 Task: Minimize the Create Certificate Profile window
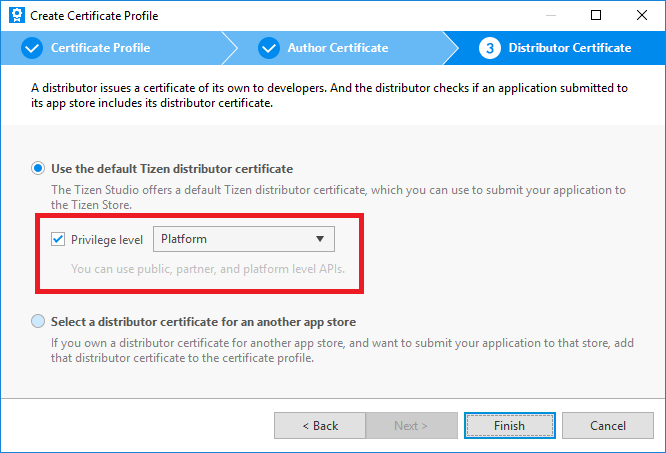point(549,16)
